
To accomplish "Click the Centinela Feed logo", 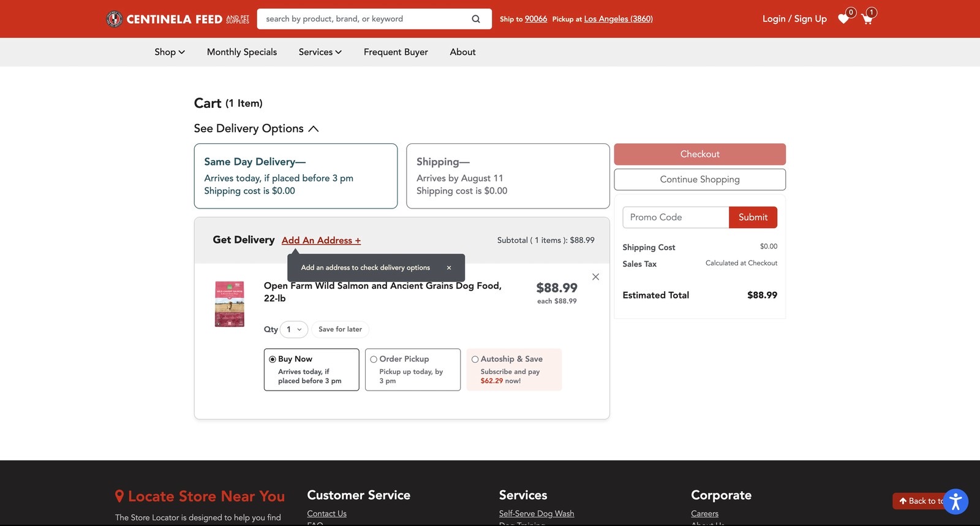I will pyautogui.click(x=178, y=19).
